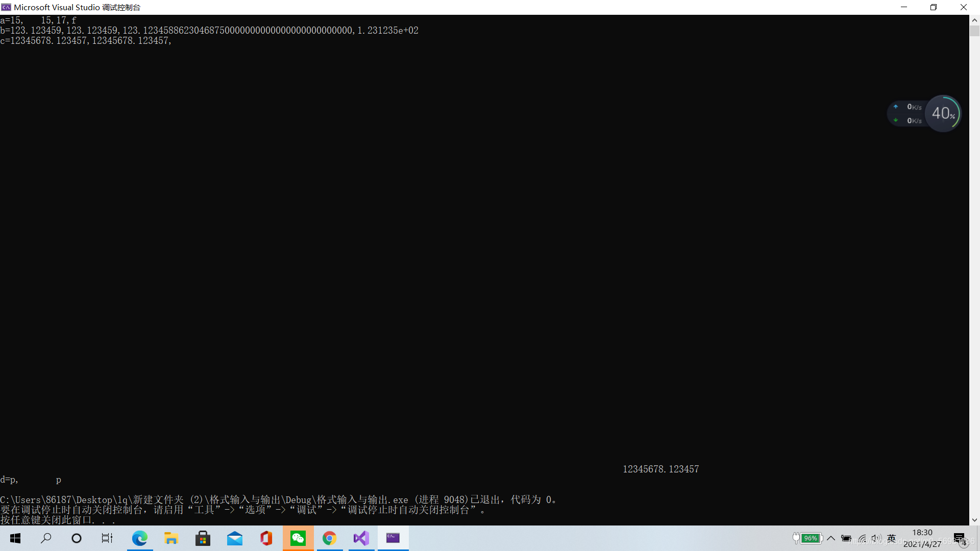The image size is (980, 551).
Task: Switch to Visual Studio on taskbar
Action: click(361, 538)
